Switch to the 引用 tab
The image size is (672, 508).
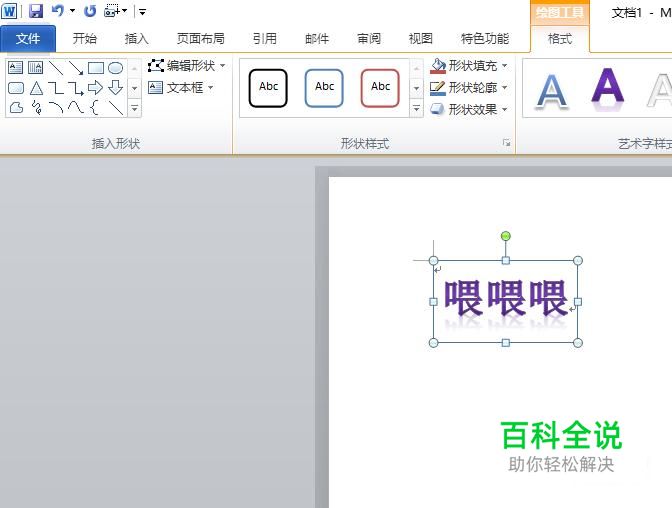(264, 39)
